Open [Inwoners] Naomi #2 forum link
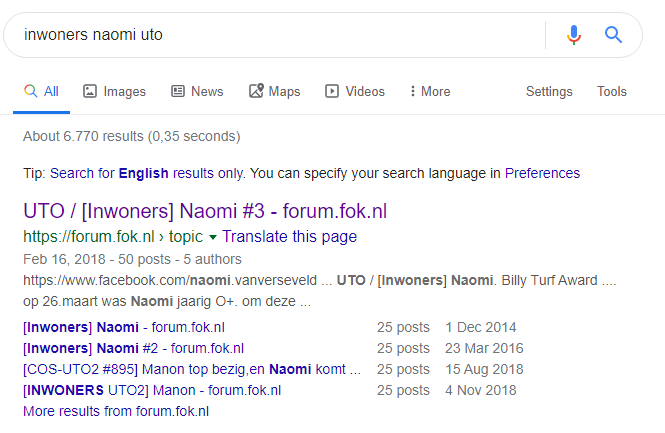This screenshot has width=665, height=433. click(134, 348)
